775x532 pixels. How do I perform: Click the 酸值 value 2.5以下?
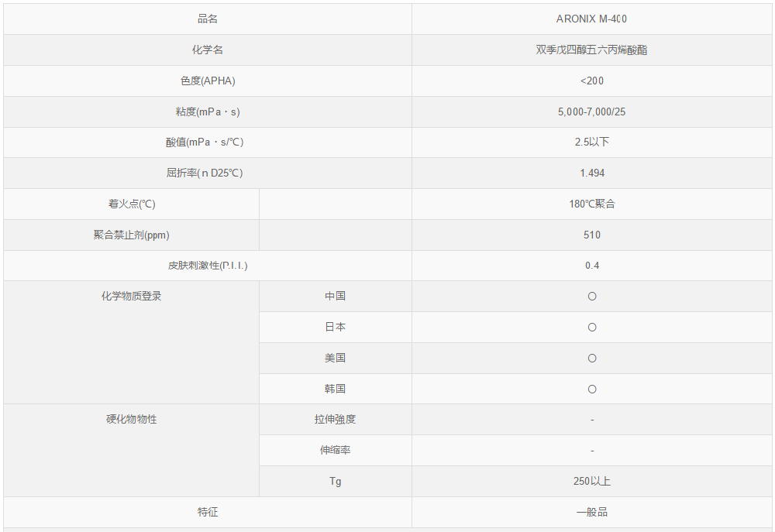click(592, 142)
